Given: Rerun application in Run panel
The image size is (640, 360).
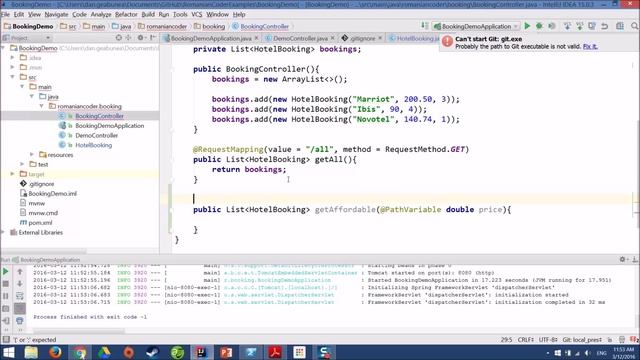Looking at the screenshot, I should tap(6, 271).
